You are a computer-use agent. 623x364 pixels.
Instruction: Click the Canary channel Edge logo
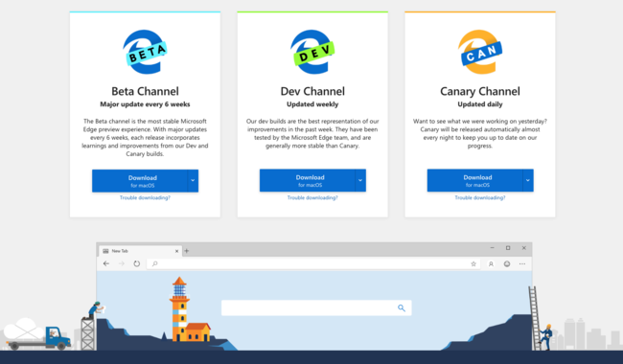[480, 52]
